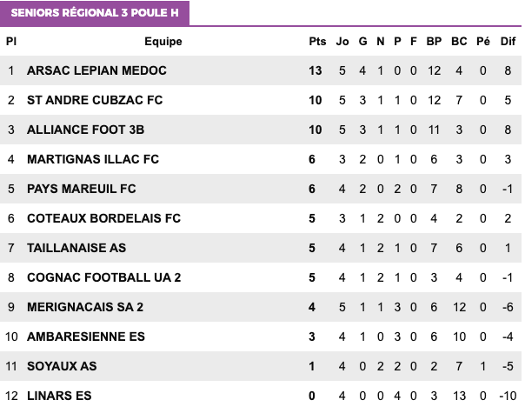The width and height of the screenshot is (525, 420).
Task: Click the TAILLANAISE AS team name
Action: coord(76,248)
